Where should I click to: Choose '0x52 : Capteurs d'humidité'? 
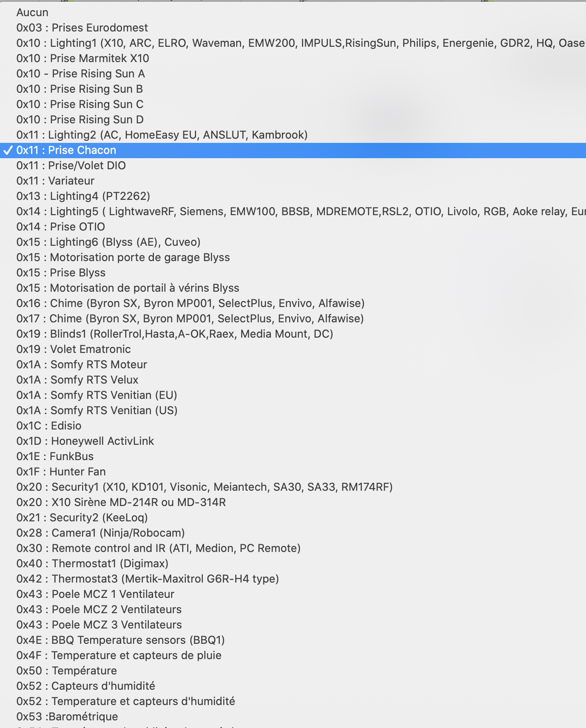pyautogui.click(x=293, y=686)
